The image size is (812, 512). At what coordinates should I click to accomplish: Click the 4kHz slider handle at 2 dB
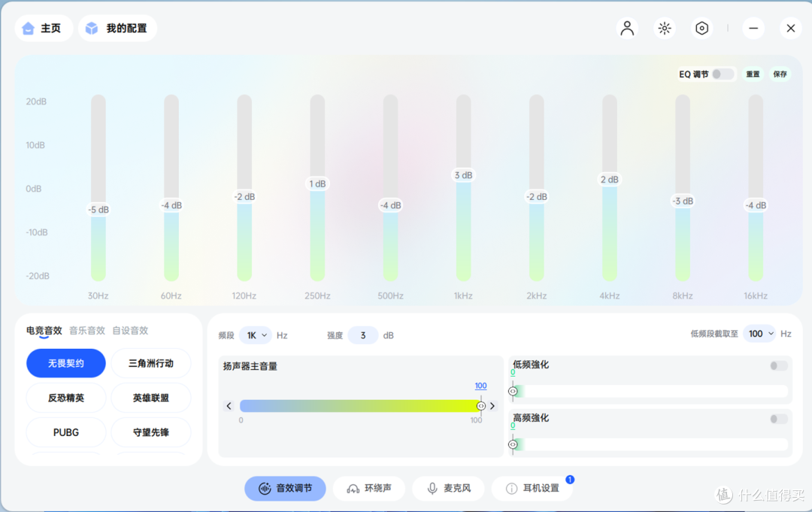(610, 180)
